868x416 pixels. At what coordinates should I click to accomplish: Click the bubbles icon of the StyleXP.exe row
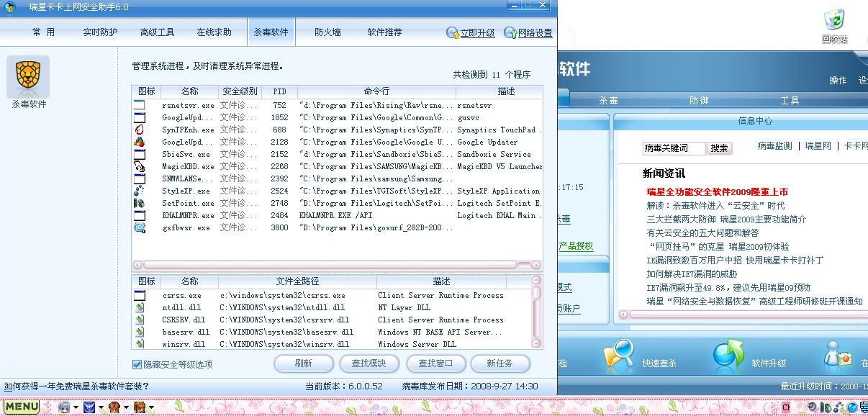pyautogui.click(x=140, y=191)
